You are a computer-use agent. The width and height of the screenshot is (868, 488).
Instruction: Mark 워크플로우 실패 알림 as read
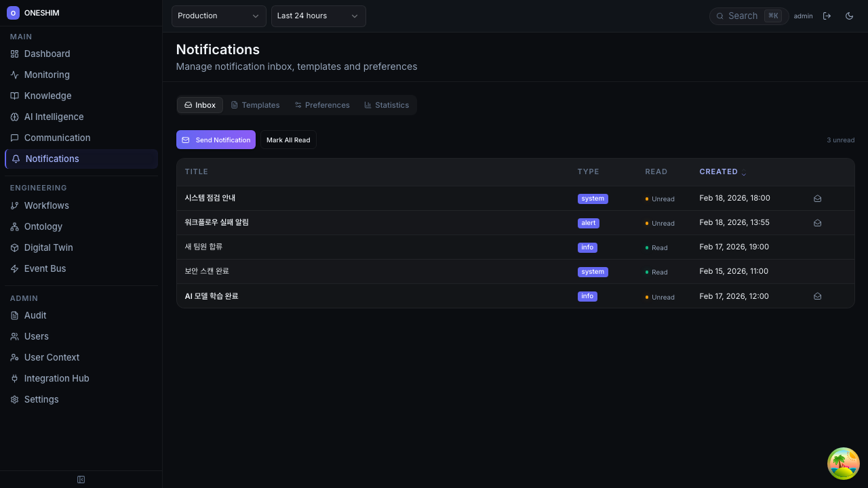coord(817,223)
